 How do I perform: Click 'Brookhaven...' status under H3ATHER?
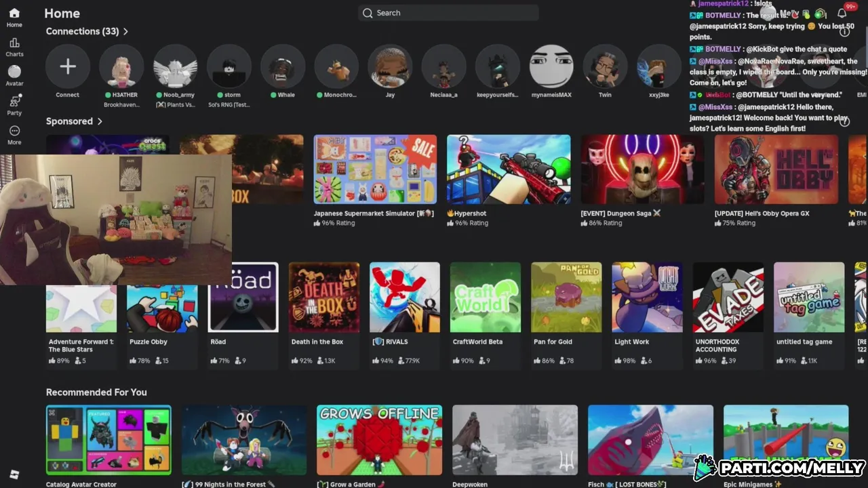pyautogui.click(x=121, y=105)
